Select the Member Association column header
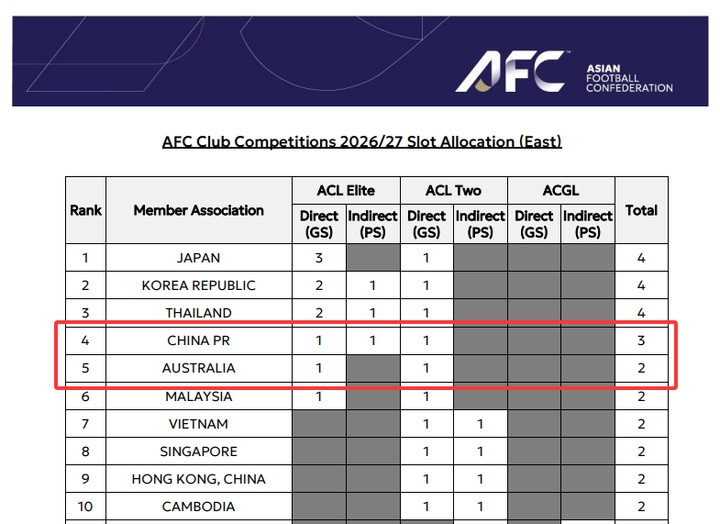The width and height of the screenshot is (720, 524). click(198, 210)
